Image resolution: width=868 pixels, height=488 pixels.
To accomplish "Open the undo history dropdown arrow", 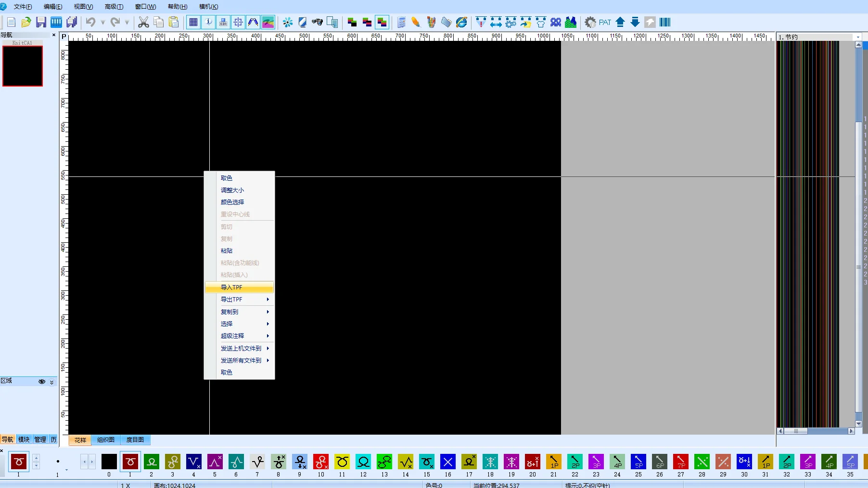I will (102, 22).
